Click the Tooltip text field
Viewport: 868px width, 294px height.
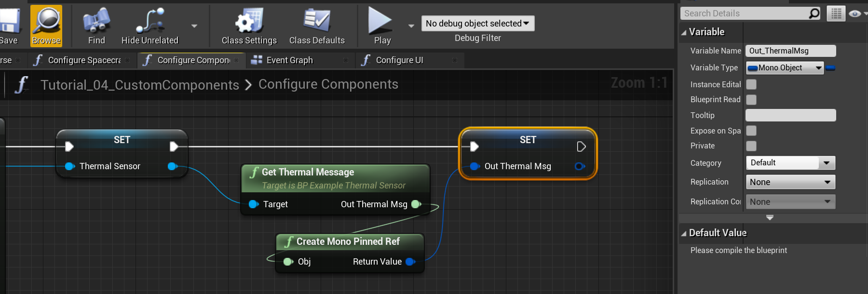click(x=791, y=115)
